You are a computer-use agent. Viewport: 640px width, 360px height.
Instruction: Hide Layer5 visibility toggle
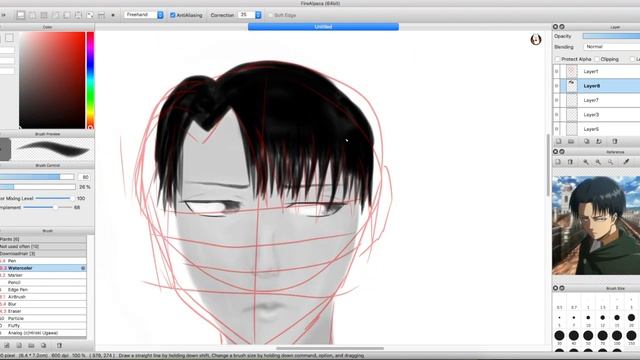[556, 129]
